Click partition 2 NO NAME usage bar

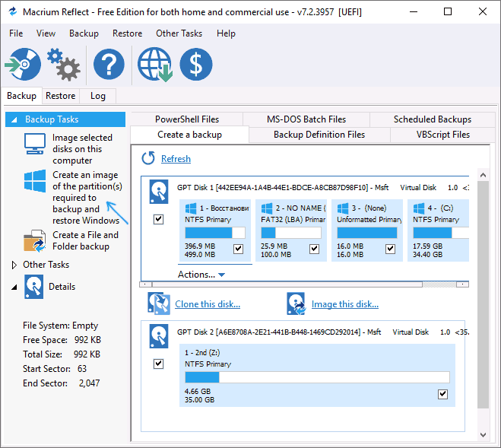pyautogui.click(x=291, y=233)
